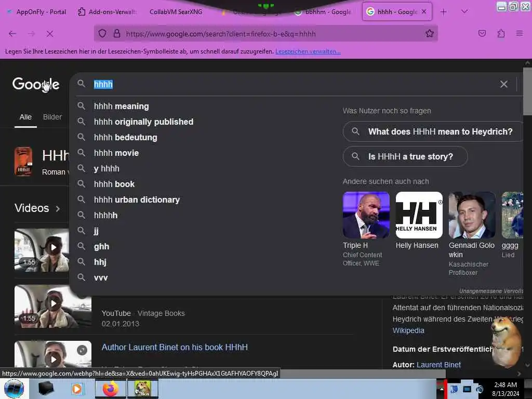
Task: Open the Pocket save icon
Action: (x=482, y=34)
